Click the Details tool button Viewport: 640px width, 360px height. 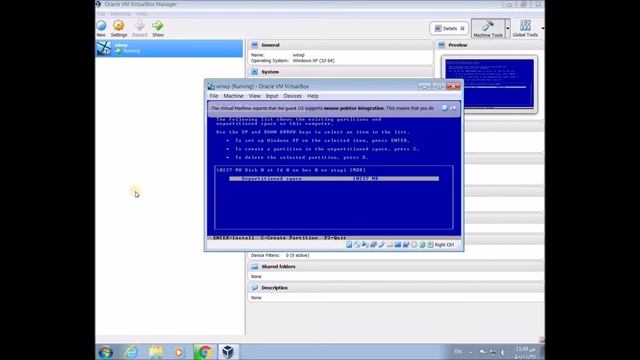pos(449,28)
